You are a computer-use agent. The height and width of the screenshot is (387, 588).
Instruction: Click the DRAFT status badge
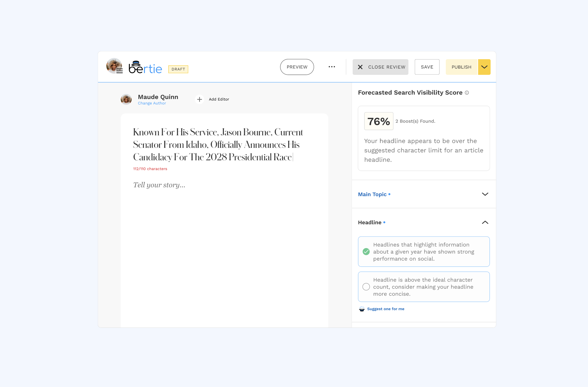tap(178, 69)
